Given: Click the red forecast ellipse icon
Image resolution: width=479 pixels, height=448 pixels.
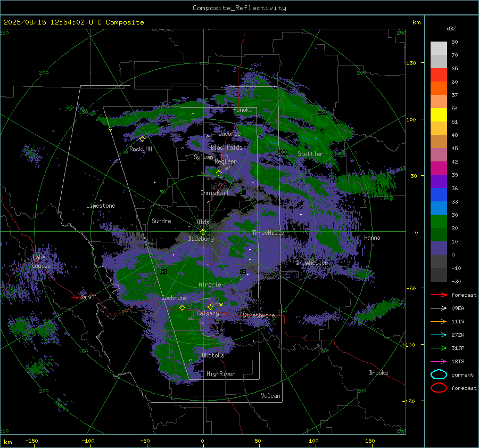Looking at the screenshot, I should (439, 388).
